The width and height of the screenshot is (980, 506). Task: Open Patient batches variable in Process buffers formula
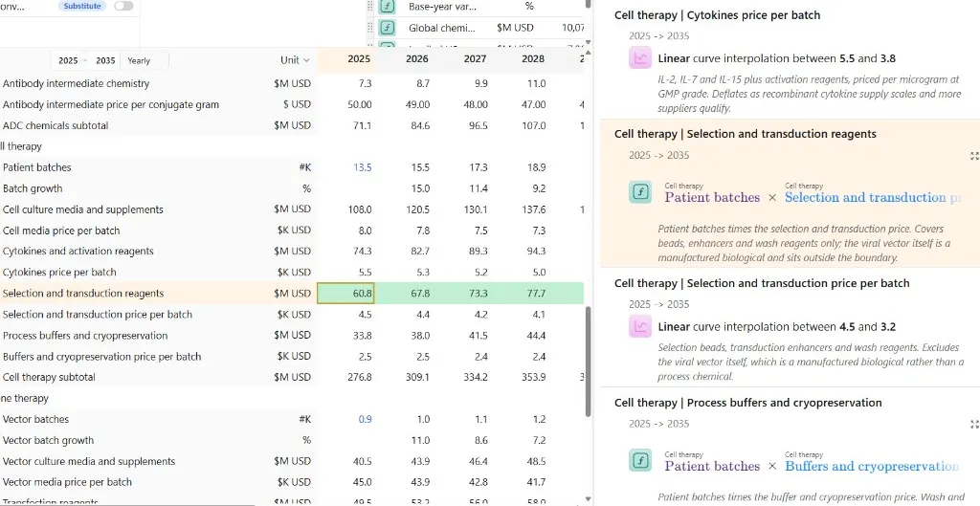[x=712, y=466]
